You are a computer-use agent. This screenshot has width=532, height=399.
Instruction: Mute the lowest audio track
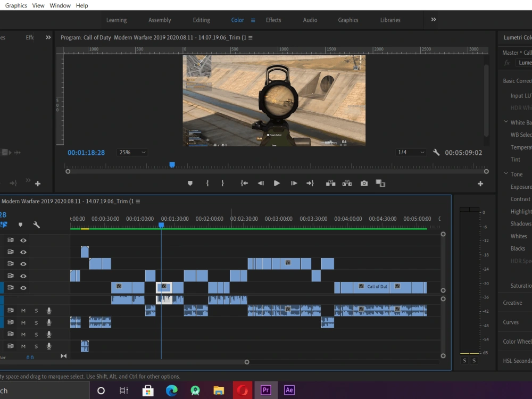pos(23,346)
